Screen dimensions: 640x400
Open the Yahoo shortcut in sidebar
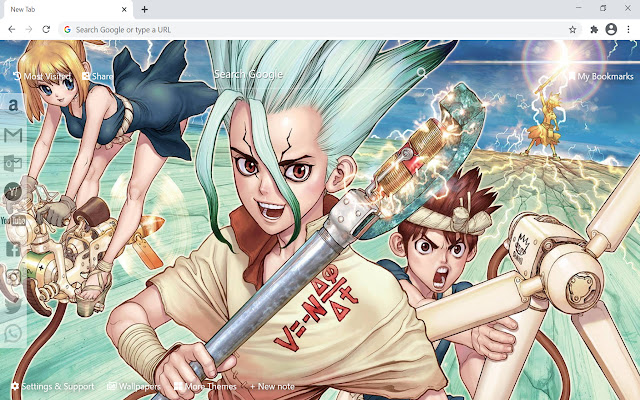click(13, 191)
